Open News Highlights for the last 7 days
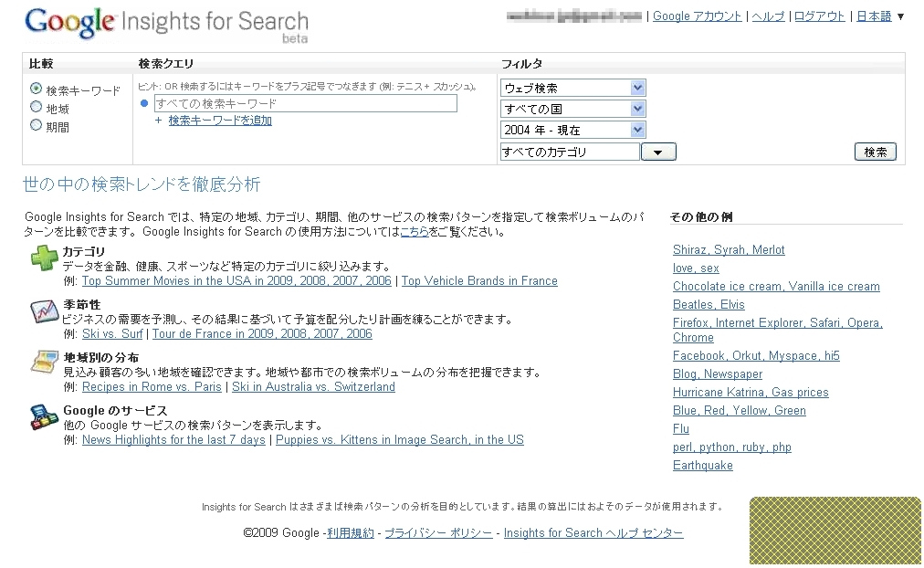Viewport: 924px width, 568px height. pyautogui.click(x=173, y=440)
